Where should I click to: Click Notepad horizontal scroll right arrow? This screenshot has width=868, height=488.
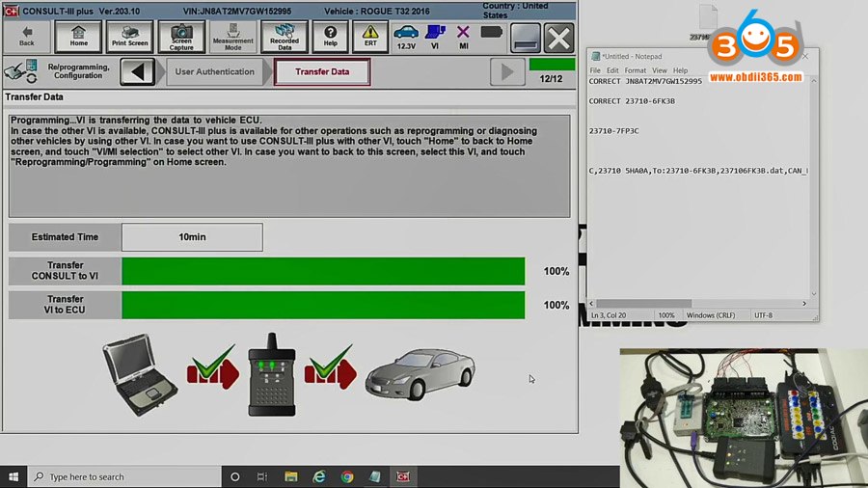[x=804, y=303]
